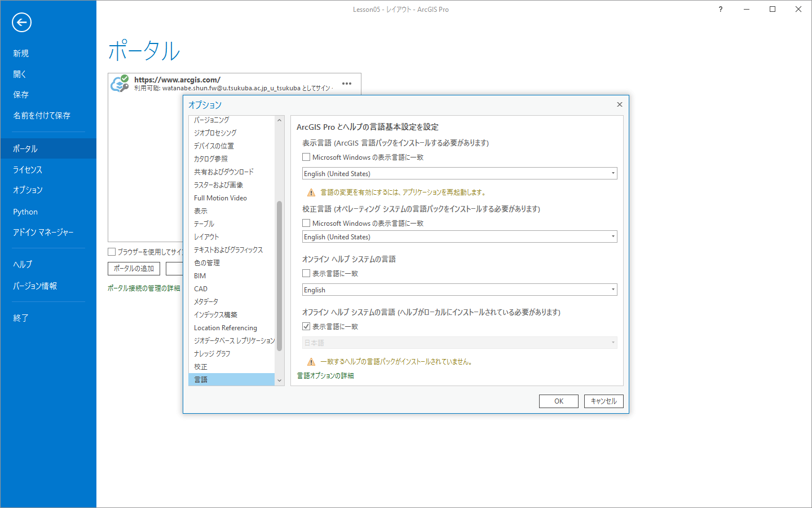Open the portal ellipsis options menu

pos(347,84)
